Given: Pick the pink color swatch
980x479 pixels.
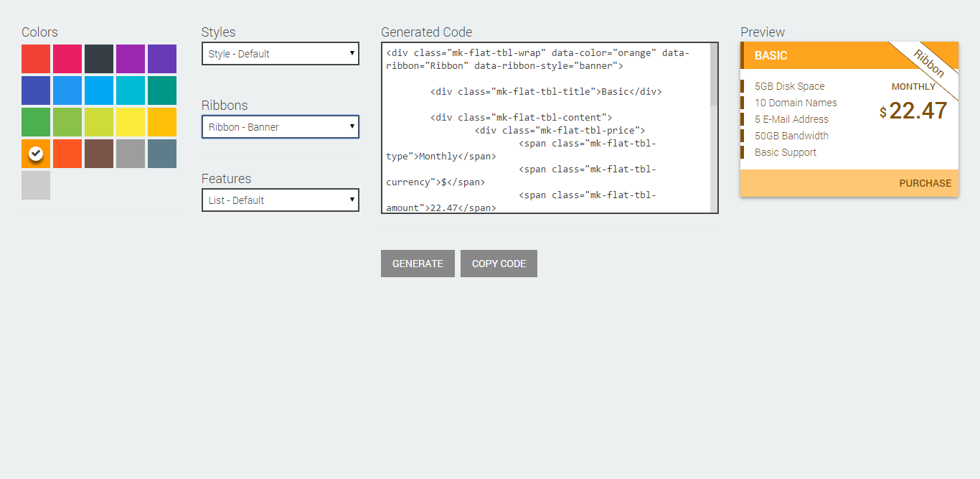Looking at the screenshot, I should coord(67,59).
